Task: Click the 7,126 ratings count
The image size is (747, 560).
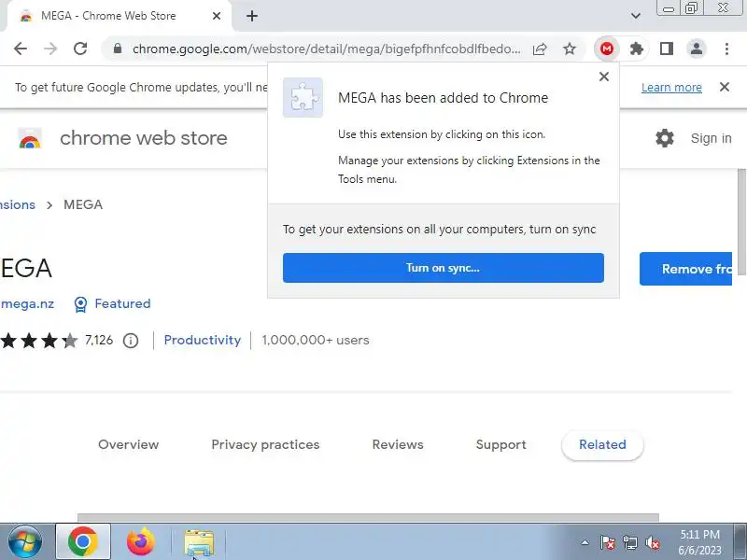Action: (x=99, y=340)
